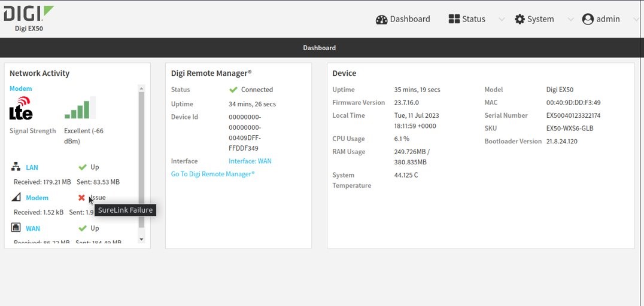Click the System Temperature 44.125 C value
Screen dimensions: 644x306
pyautogui.click(x=406, y=175)
